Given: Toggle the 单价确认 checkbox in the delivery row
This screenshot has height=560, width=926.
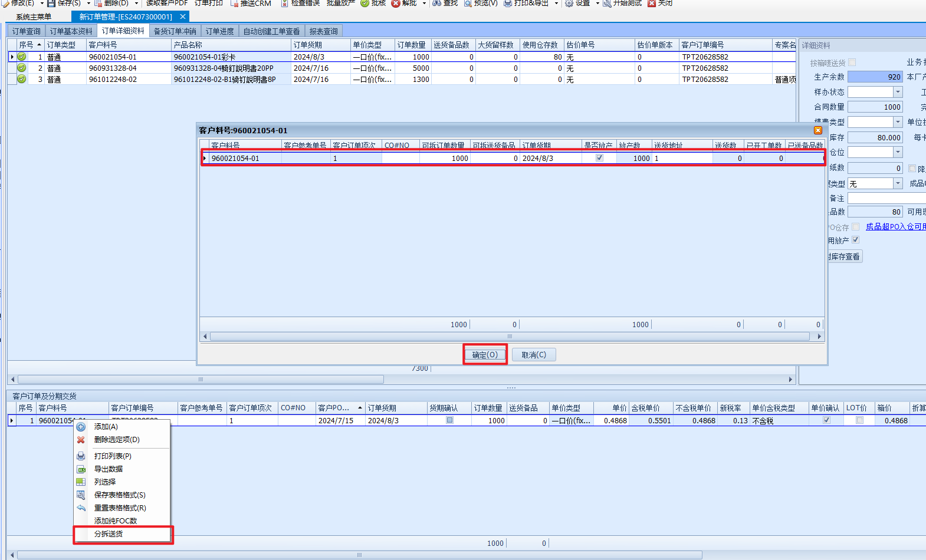Looking at the screenshot, I should [x=826, y=420].
